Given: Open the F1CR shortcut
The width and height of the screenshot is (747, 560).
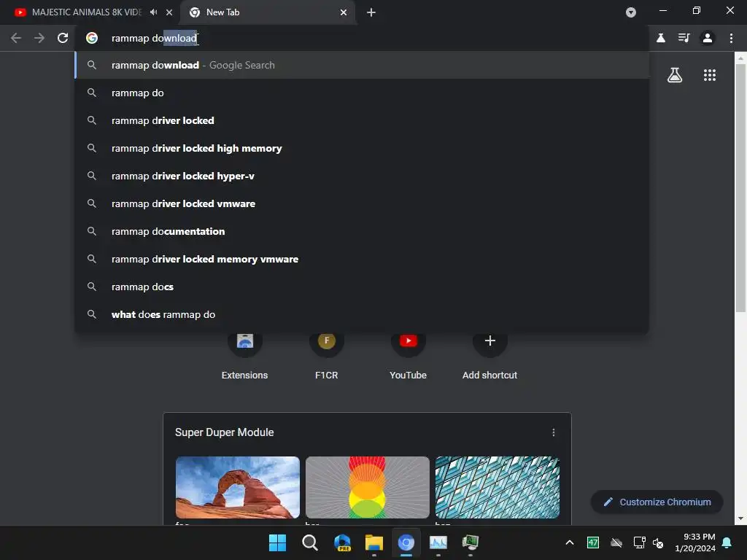Looking at the screenshot, I should [326, 355].
